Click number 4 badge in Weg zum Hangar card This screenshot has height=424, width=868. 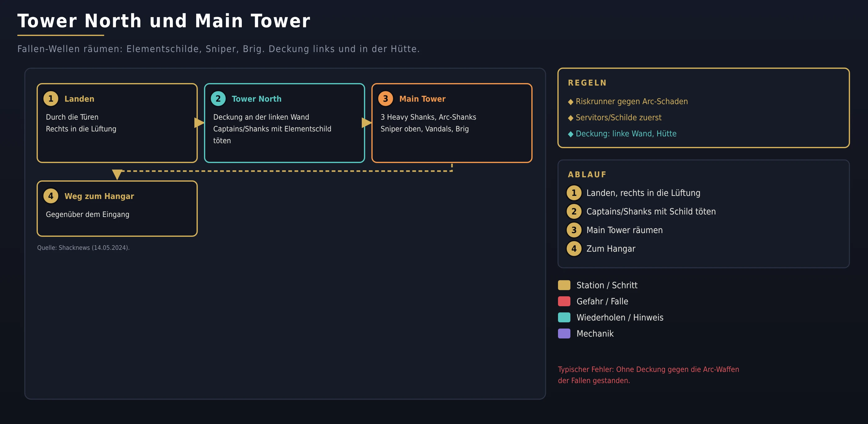click(51, 196)
